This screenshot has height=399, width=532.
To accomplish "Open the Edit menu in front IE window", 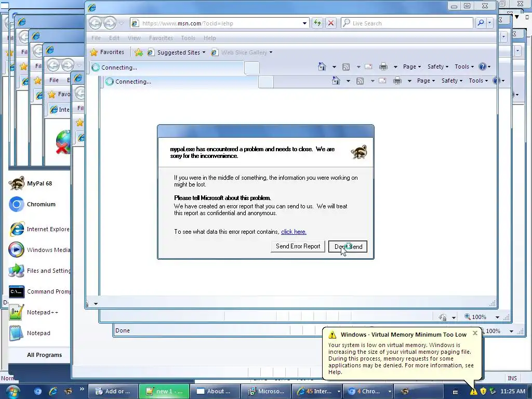I will (114, 38).
